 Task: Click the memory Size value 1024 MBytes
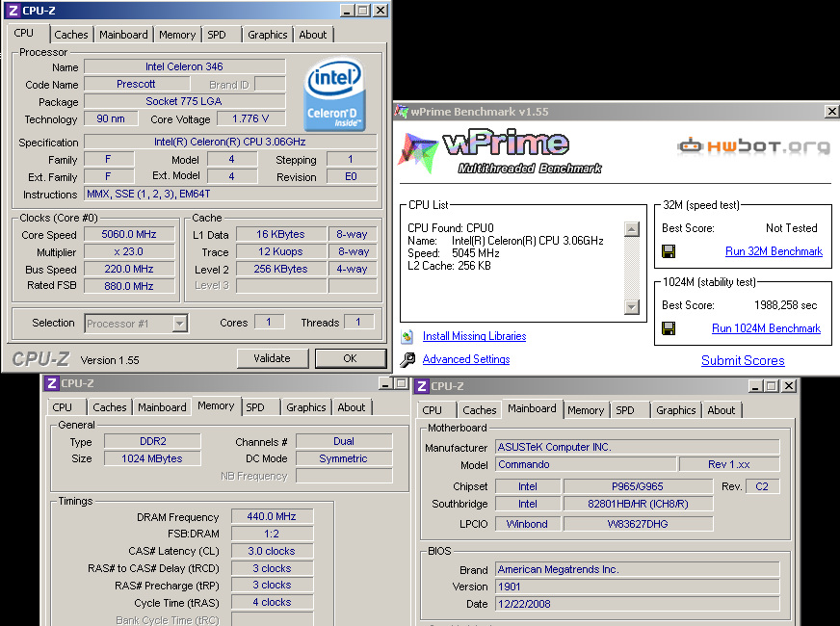(152, 458)
